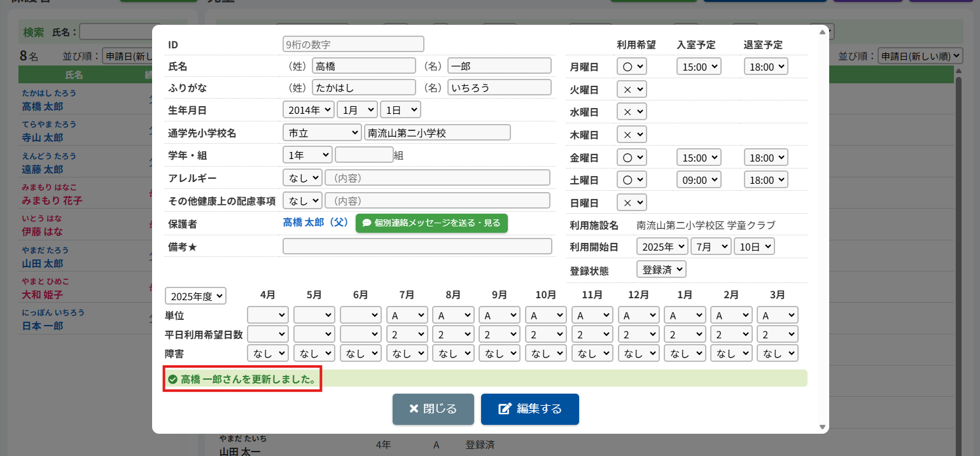
Task: Click the modal scrollbar up arrow
Action: (x=822, y=32)
